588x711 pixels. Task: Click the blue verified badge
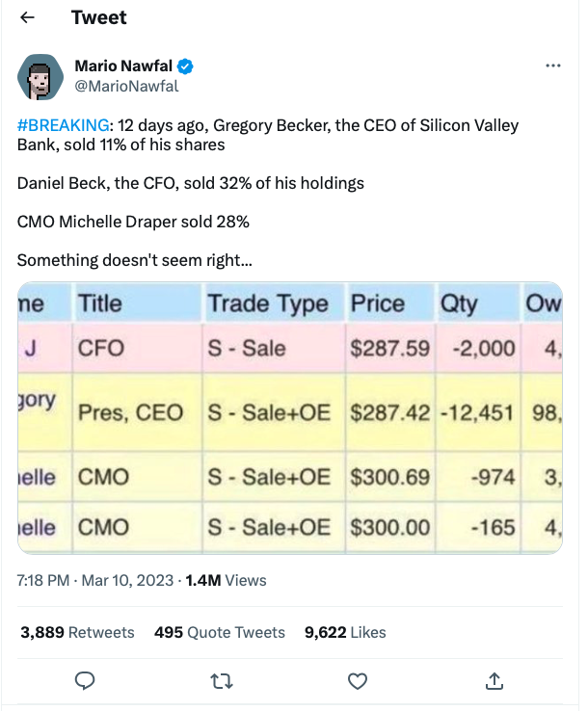point(185,66)
